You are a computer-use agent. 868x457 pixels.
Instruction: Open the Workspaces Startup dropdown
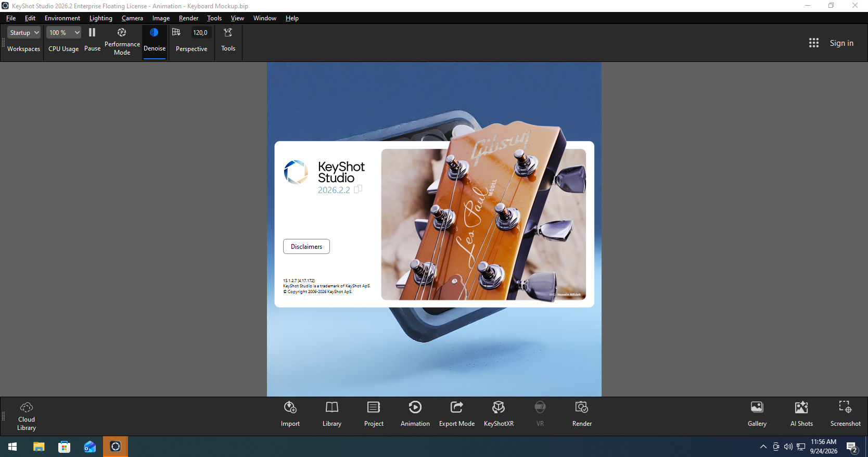pos(24,32)
